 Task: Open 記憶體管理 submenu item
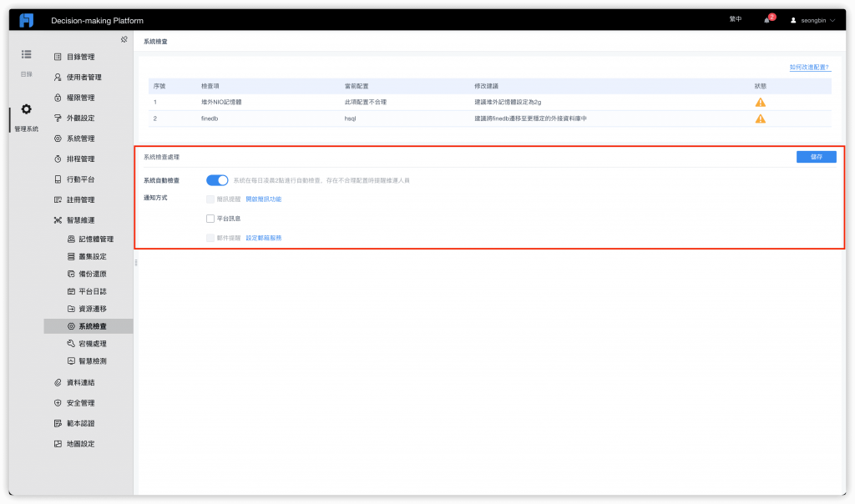point(96,239)
